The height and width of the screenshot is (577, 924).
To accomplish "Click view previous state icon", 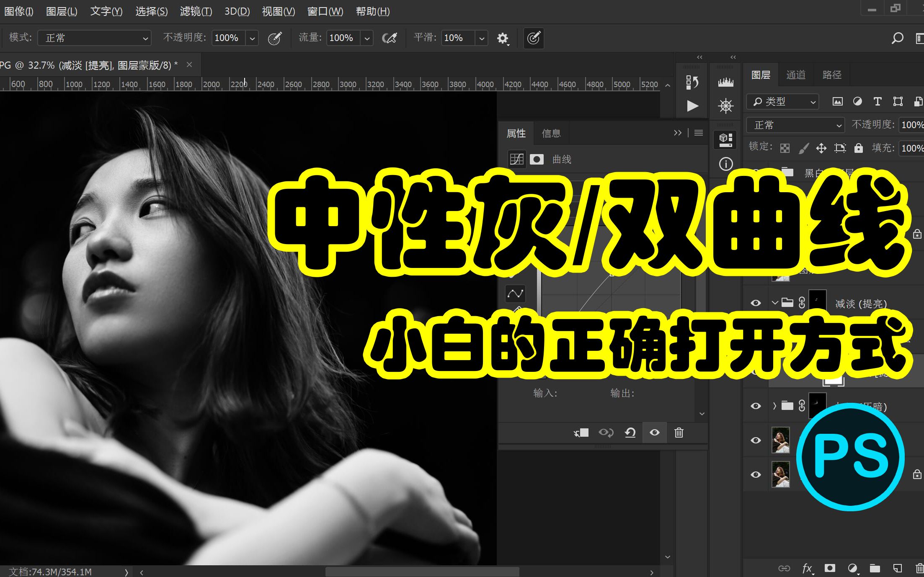I will (x=606, y=433).
